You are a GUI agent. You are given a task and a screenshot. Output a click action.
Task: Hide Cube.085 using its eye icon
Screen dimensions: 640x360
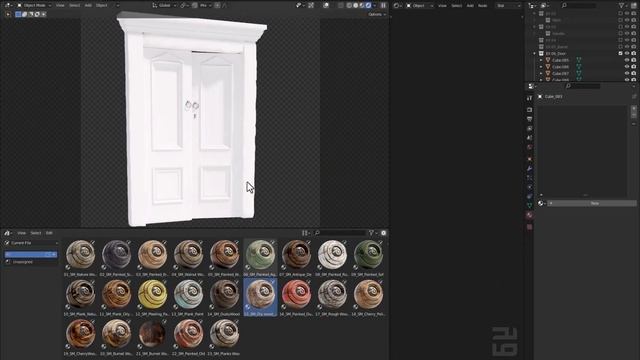pos(627,60)
